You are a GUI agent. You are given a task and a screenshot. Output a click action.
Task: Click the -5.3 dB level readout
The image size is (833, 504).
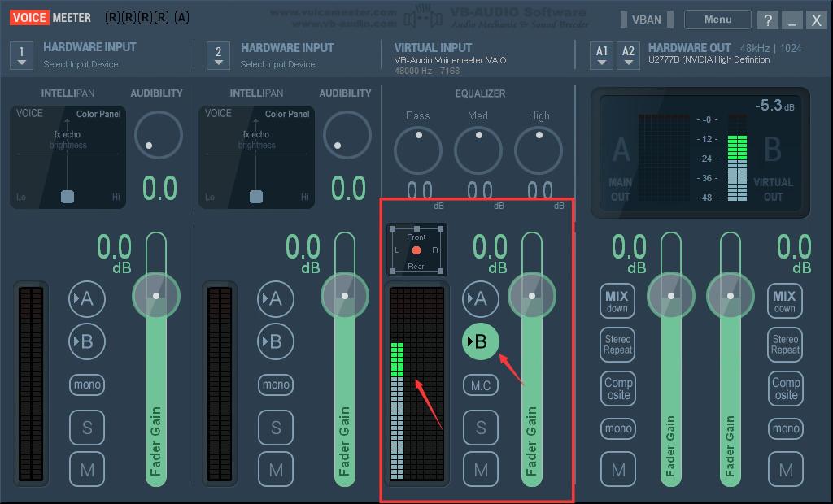coord(774,105)
